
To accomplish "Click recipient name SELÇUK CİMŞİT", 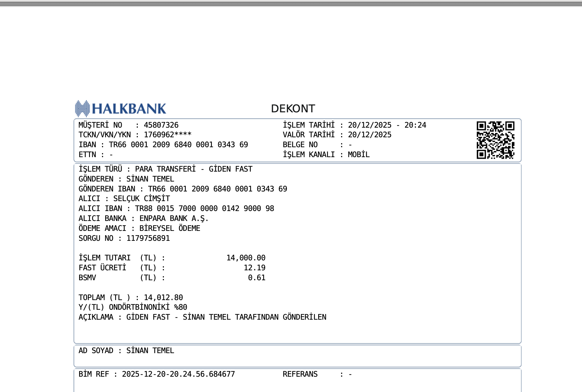I will [x=142, y=199].
